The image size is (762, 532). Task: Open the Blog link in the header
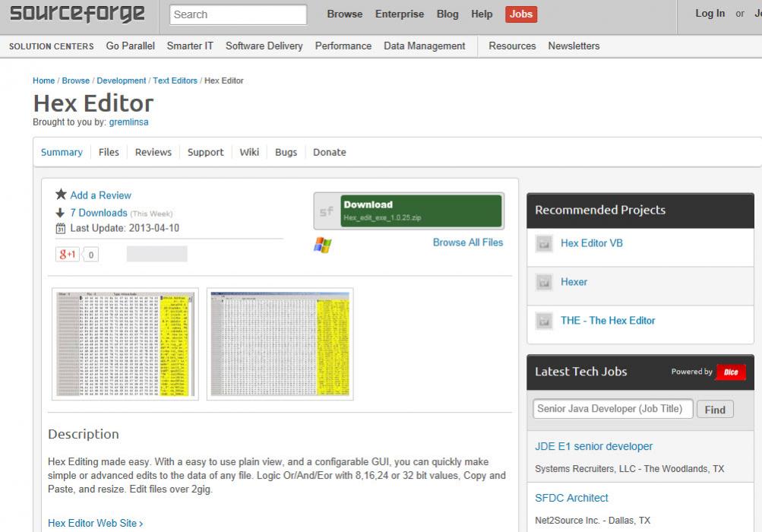[x=447, y=14]
